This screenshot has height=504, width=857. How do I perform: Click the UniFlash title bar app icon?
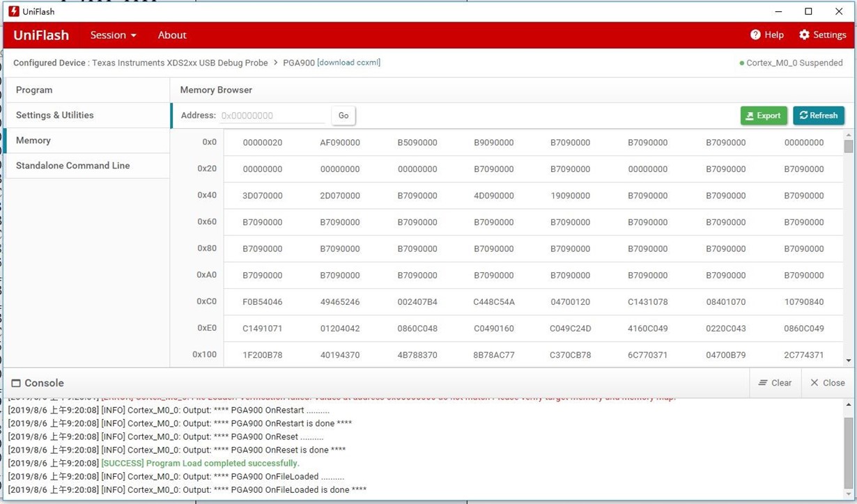(13, 11)
